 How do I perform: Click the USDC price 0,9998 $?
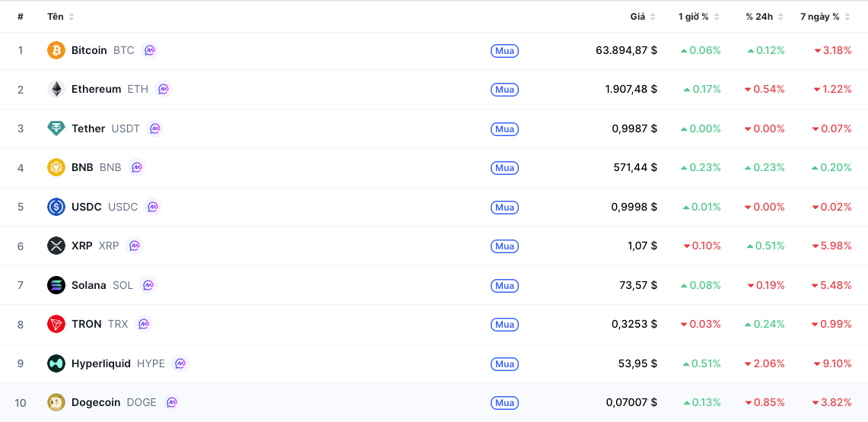point(634,207)
